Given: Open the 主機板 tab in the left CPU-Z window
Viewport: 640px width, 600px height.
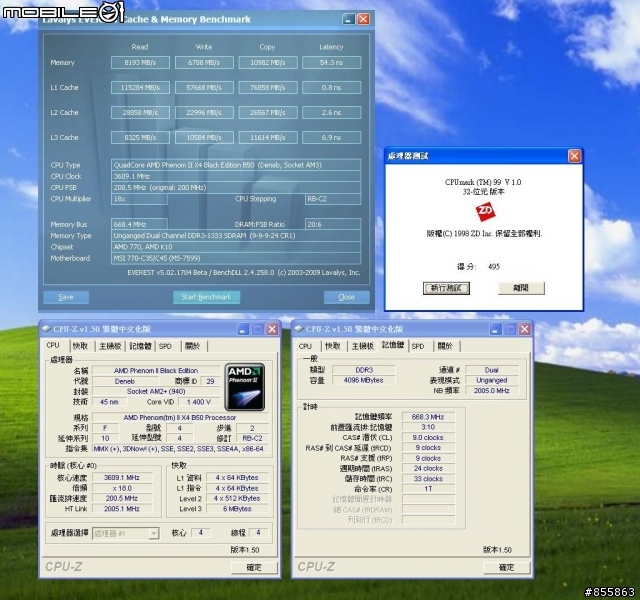Looking at the screenshot, I should pos(110,346).
